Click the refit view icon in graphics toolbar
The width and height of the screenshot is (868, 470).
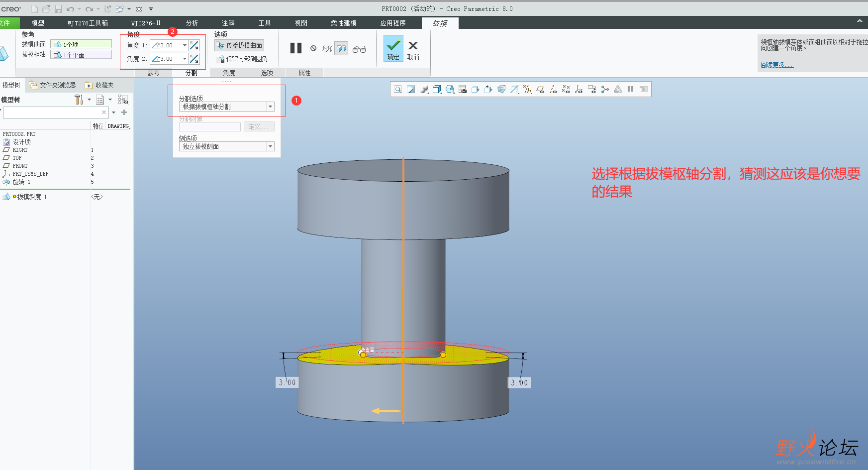398,89
